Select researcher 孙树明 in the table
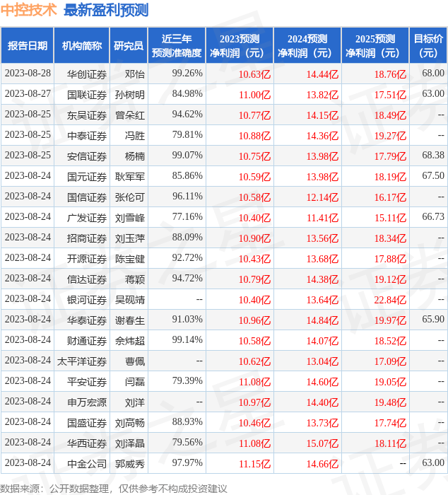This screenshot has height=495, width=448. [x=130, y=94]
